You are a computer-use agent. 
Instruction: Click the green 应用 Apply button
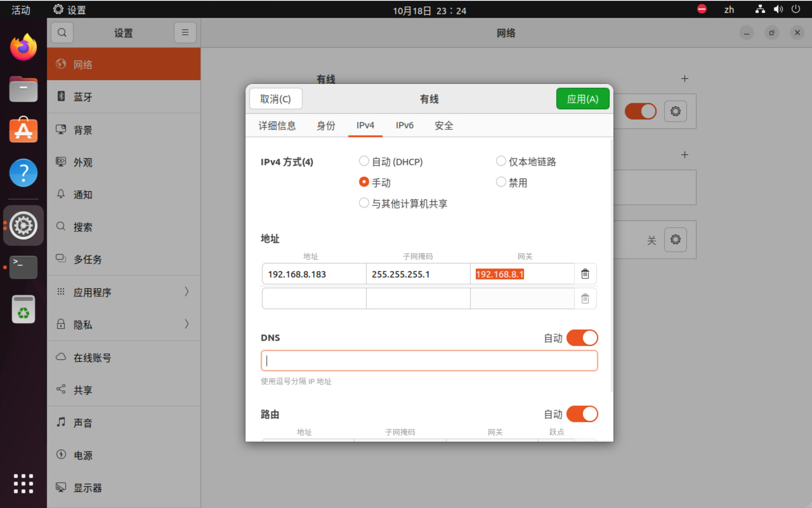(582, 99)
